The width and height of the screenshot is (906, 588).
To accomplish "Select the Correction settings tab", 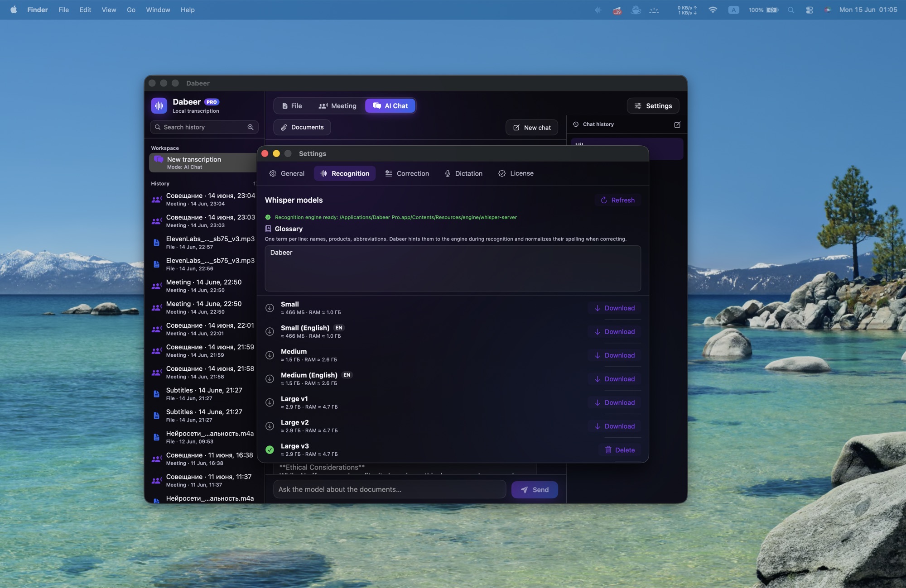I will (407, 173).
